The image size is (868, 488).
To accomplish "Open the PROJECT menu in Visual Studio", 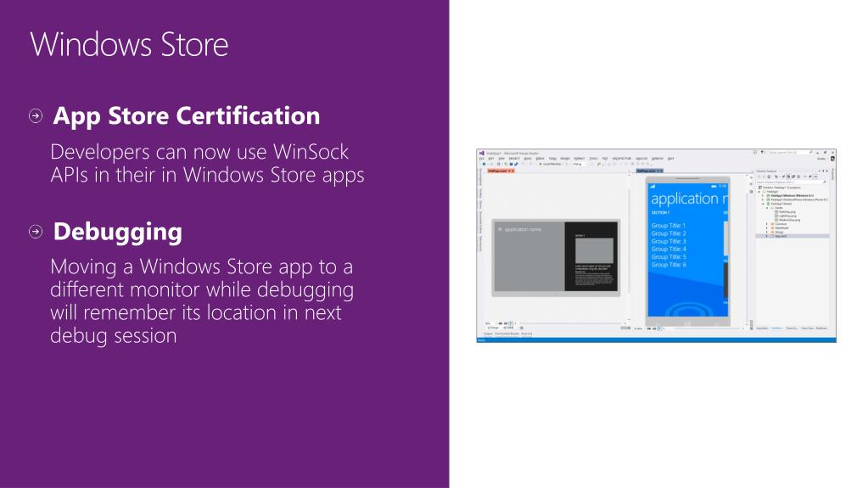I will coord(514,159).
